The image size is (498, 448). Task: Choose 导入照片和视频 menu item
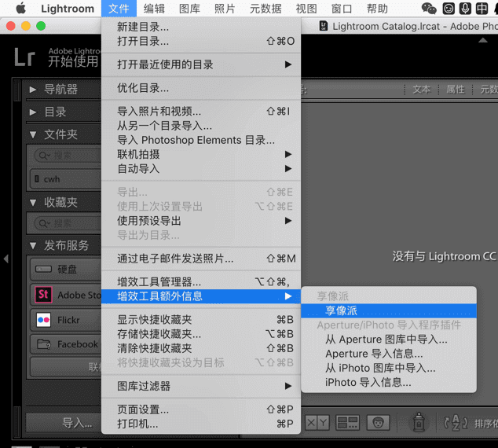(201, 111)
